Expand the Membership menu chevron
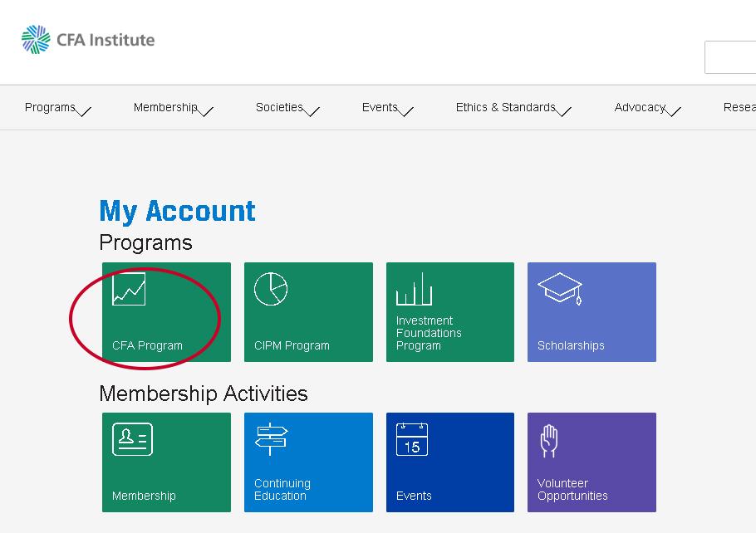 (x=205, y=111)
